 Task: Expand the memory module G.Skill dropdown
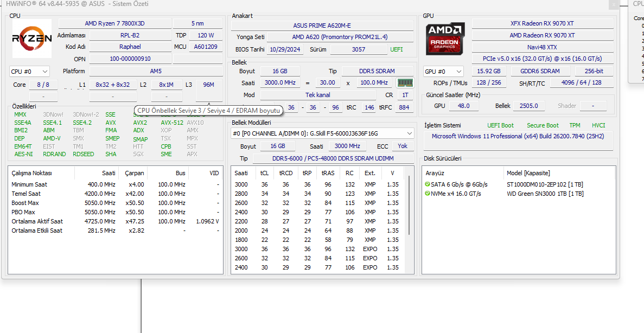[322, 133]
